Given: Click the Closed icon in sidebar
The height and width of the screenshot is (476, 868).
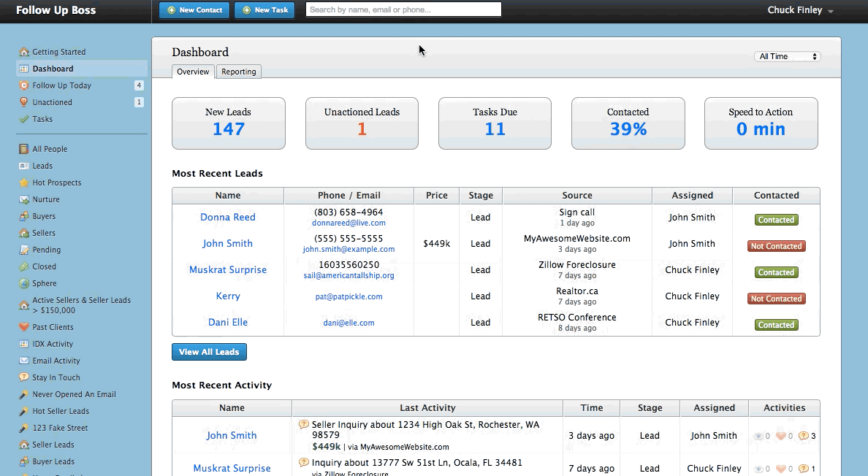Looking at the screenshot, I should (x=24, y=266).
